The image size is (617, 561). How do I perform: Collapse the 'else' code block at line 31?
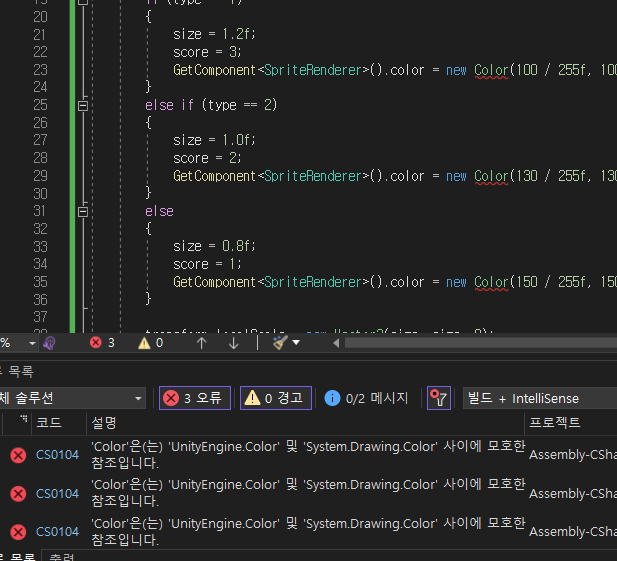pyautogui.click(x=83, y=212)
